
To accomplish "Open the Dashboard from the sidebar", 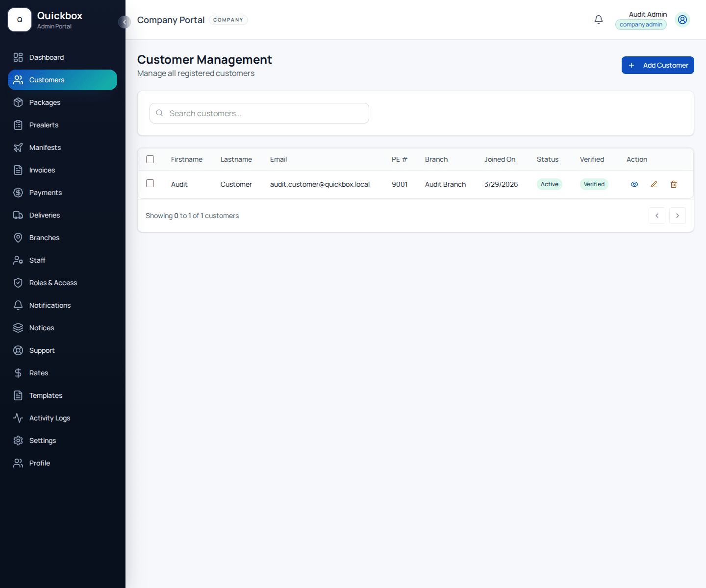I will coord(46,57).
